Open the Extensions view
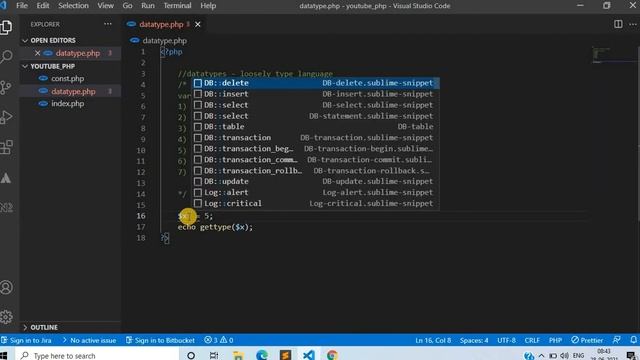Screen dimensions: 640x360 tap(7, 147)
